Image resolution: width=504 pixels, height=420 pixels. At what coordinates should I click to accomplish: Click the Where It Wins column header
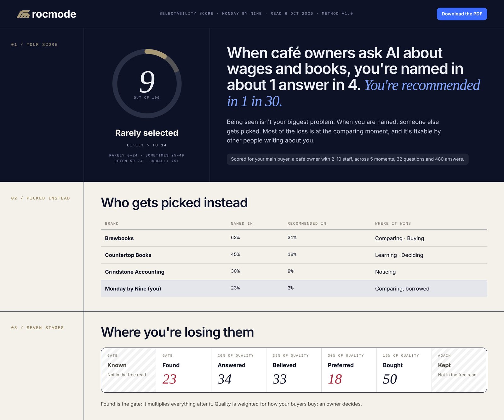pos(393,223)
